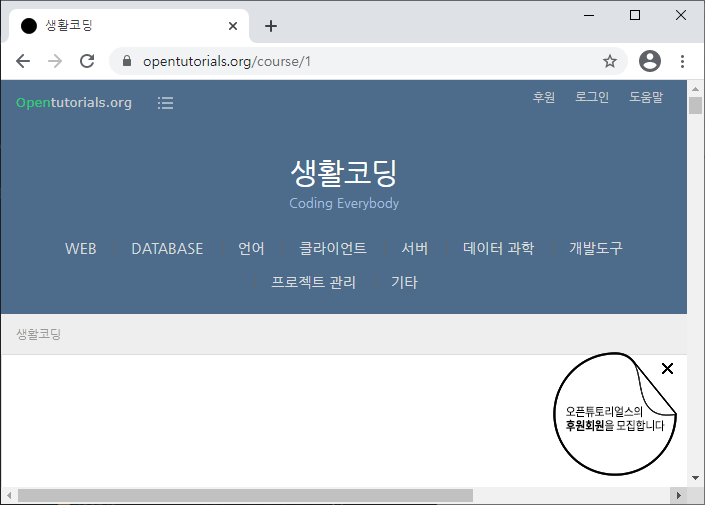705x505 pixels.
Task: Open the Chrome profile avatar icon
Action: coord(650,61)
